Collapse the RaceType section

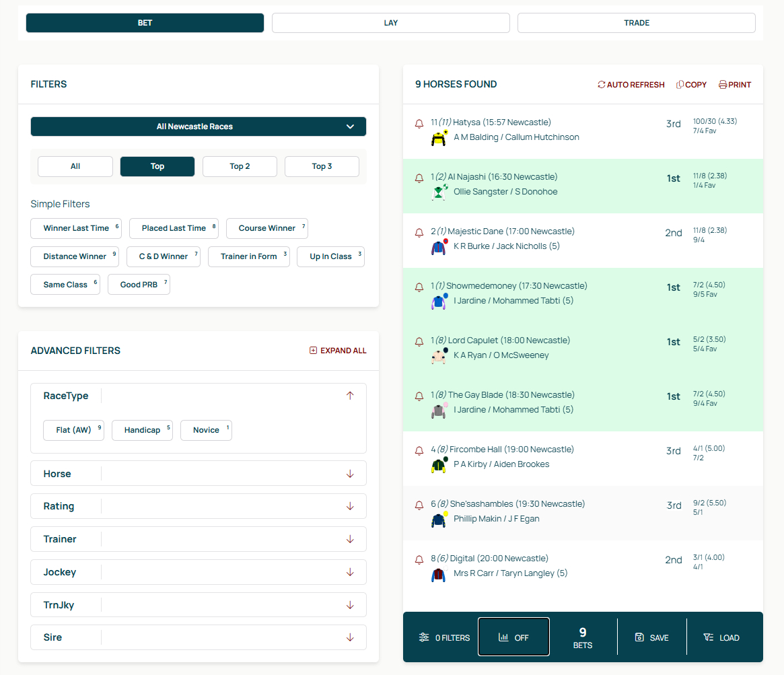[350, 396]
